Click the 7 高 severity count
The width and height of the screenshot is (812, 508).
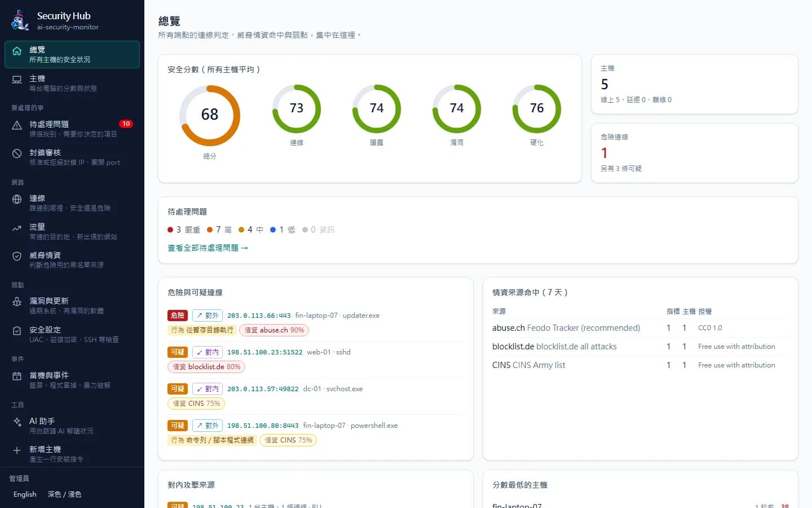219,230
